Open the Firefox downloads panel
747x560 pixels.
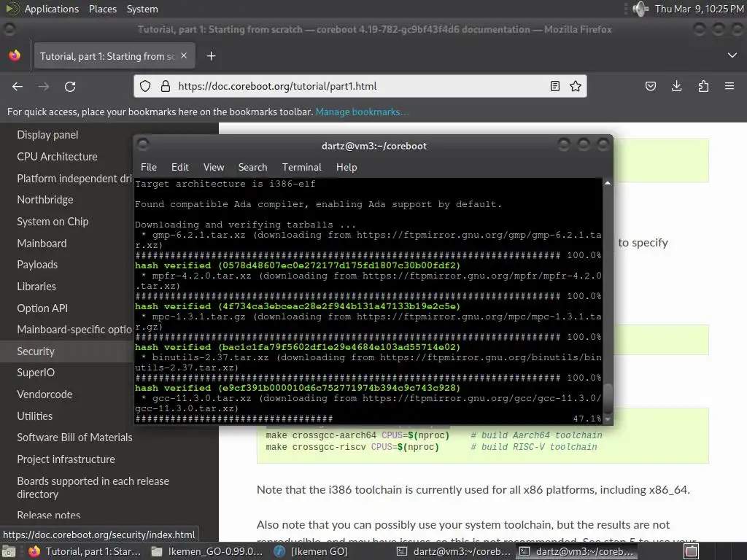click(x=676, y=86)
